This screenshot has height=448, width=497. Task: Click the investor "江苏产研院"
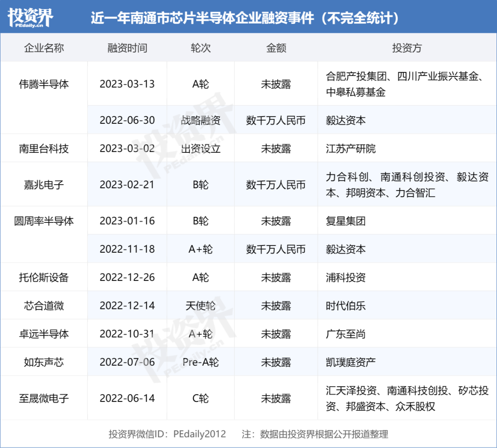pos(351,148)
